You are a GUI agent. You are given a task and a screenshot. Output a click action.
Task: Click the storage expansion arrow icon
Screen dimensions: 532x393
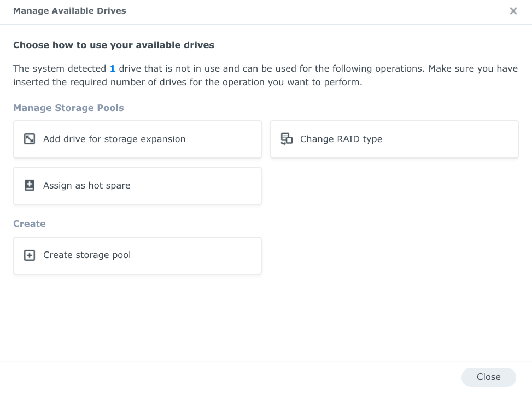pos(30,139)
